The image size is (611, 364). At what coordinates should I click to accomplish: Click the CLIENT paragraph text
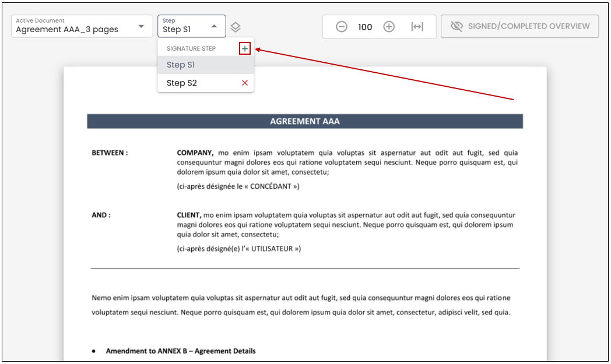point(346,225)
